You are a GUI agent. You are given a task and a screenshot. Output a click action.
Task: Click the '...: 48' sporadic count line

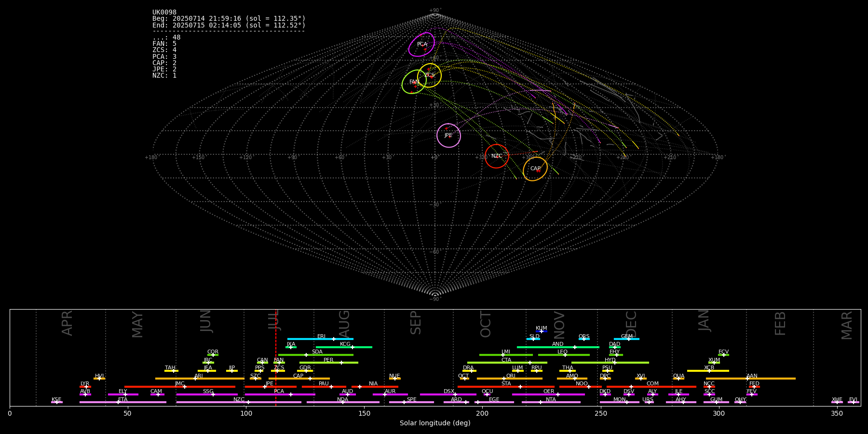pyautogui.click(x=166, y=38)
